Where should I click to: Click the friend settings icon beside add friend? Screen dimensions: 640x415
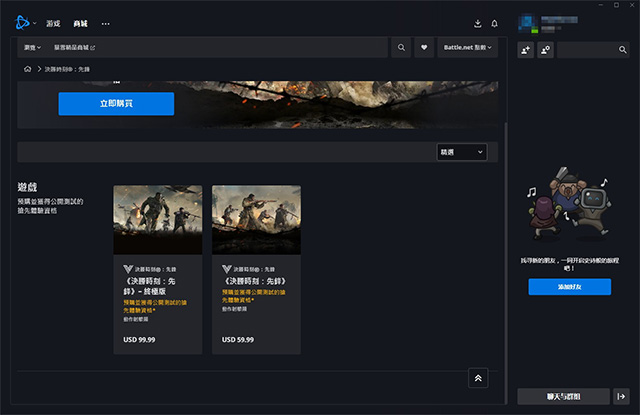(545, 50)
